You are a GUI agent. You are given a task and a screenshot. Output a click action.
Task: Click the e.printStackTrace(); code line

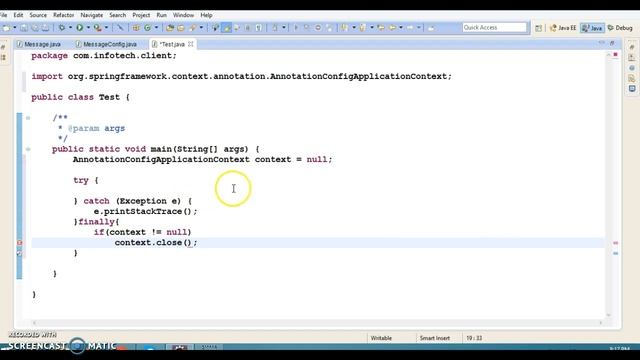coord(145,211)
